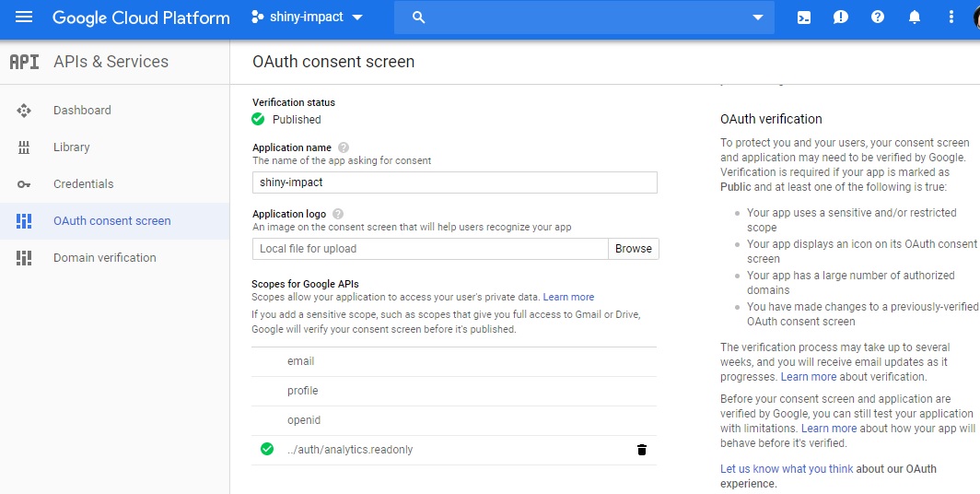Screen dimensions: 980x494
Task: Open the three-dot settings menu
Action: tap(951, 17)
